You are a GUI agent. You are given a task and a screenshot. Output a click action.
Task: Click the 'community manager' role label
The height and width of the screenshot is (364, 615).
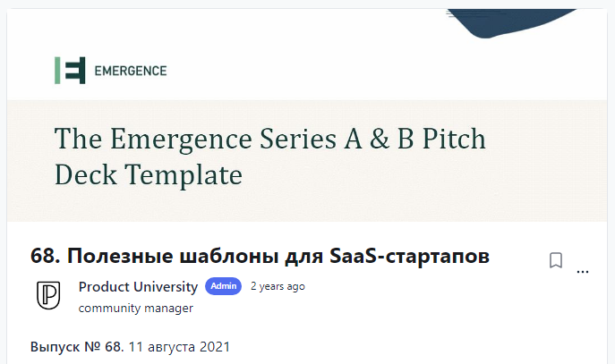click(136, 309)
